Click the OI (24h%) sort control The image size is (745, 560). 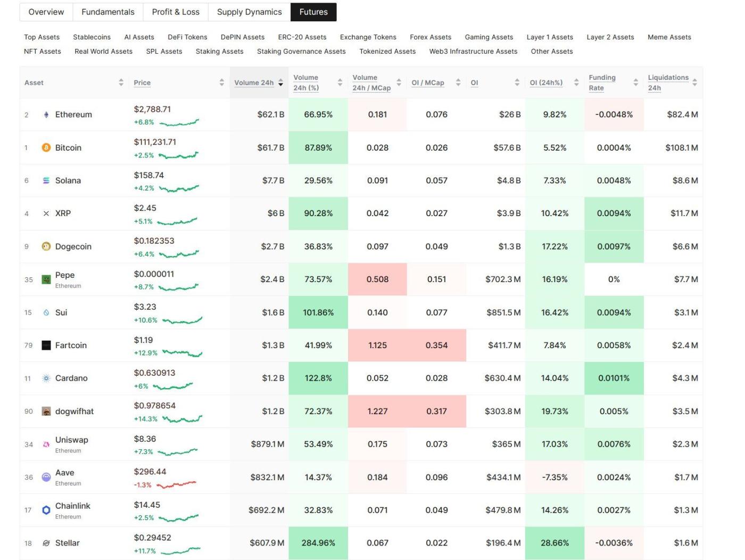[x=575, y=83]
